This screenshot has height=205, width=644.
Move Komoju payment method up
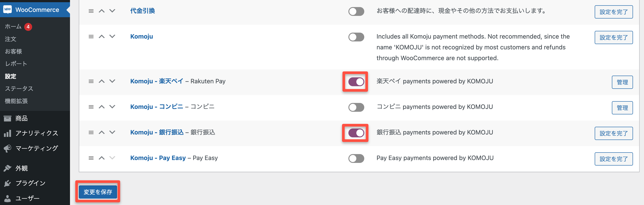101,37
